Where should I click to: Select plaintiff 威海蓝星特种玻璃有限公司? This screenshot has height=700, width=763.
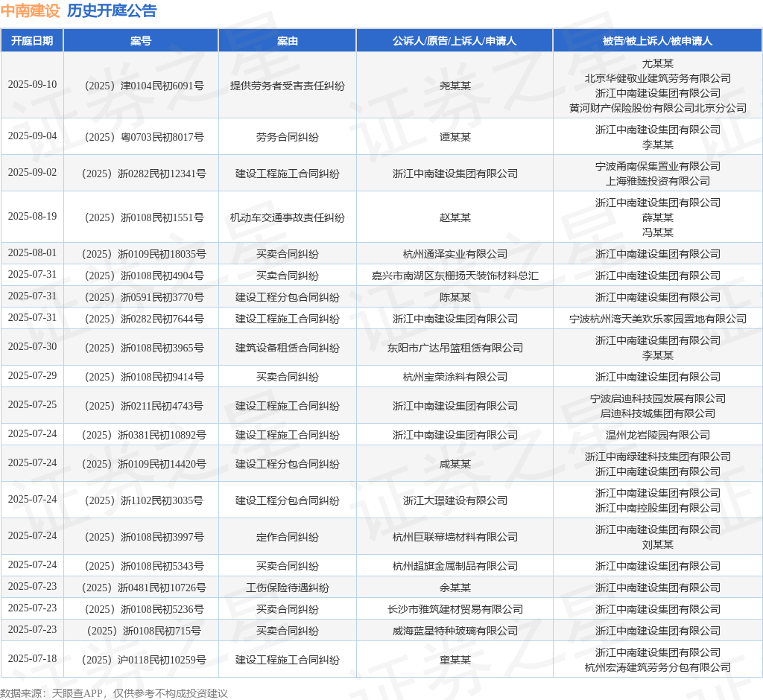pos(455,631)
